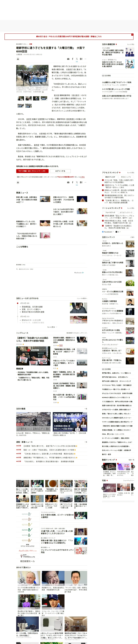Screen dimensions: 138x644
Task: Hatena bookmark B! icon under the headline
Action: click(81, 59)
